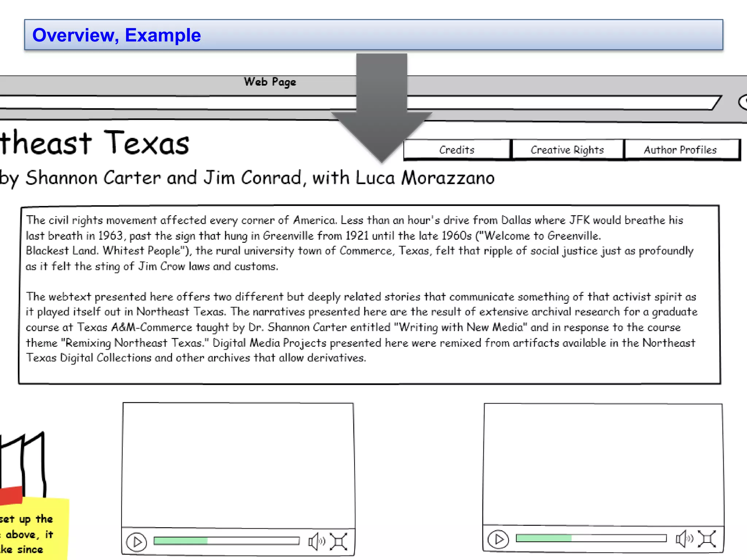This screenshot has width=747, height=560.
Task: Play the right video player
Action: pyautogui.click(x=498, y=539)
